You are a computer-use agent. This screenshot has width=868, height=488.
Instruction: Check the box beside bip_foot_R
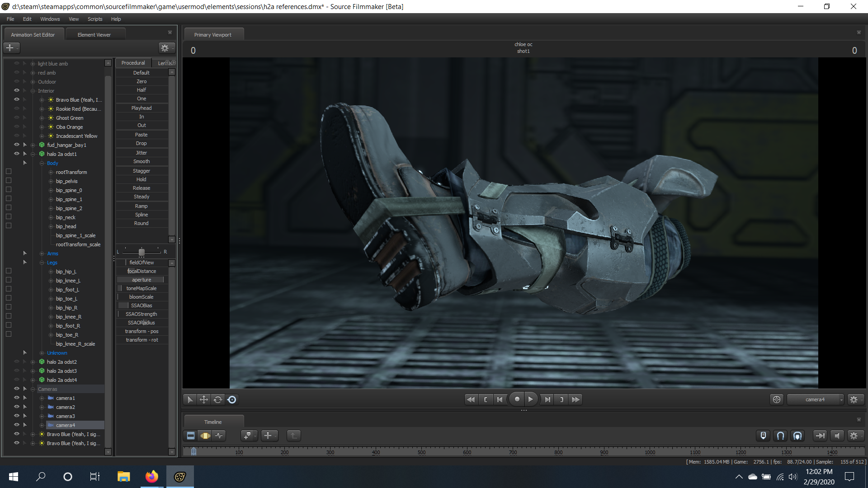[9, 325]
